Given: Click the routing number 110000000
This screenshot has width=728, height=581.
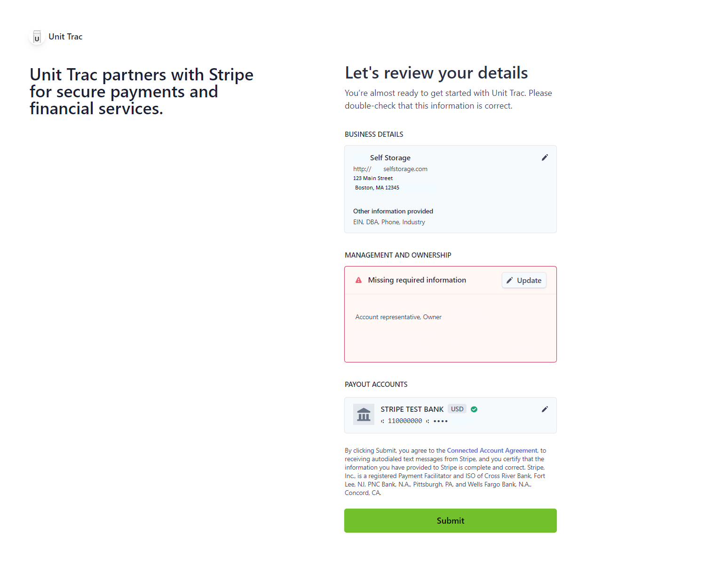Looking at the screenshot, I should click(x=405, y=421).
